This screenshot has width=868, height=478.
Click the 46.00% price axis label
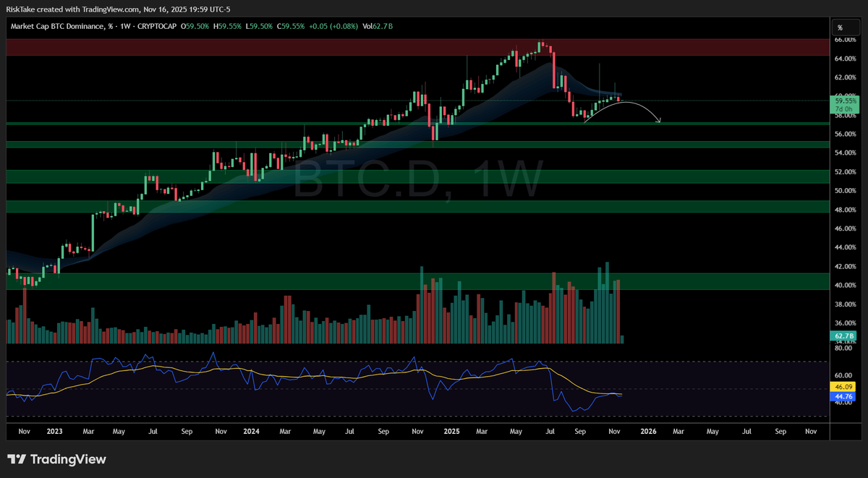846,229
